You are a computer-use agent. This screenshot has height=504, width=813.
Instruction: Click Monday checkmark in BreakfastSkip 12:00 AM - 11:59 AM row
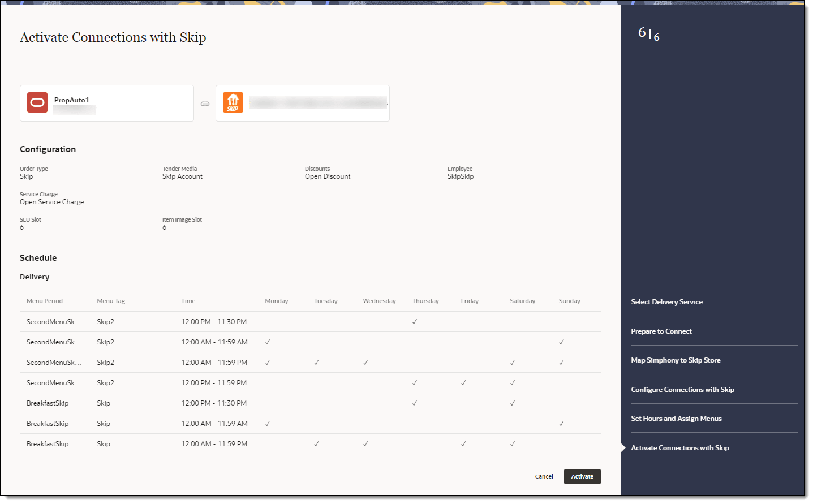(268, 424)
